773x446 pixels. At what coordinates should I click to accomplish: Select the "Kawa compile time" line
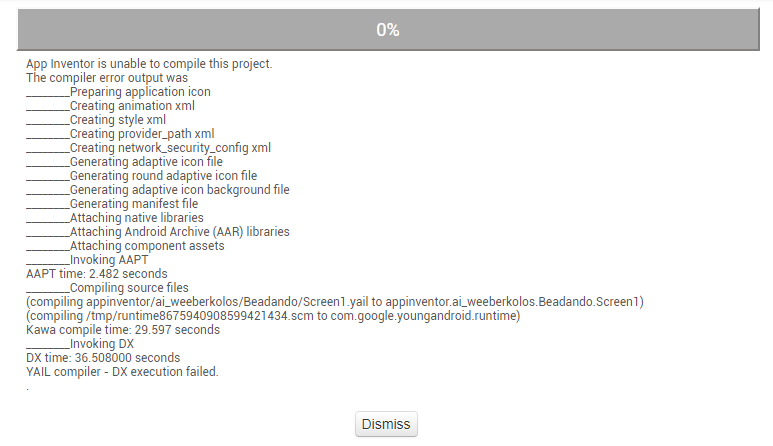tap(123, 330)
